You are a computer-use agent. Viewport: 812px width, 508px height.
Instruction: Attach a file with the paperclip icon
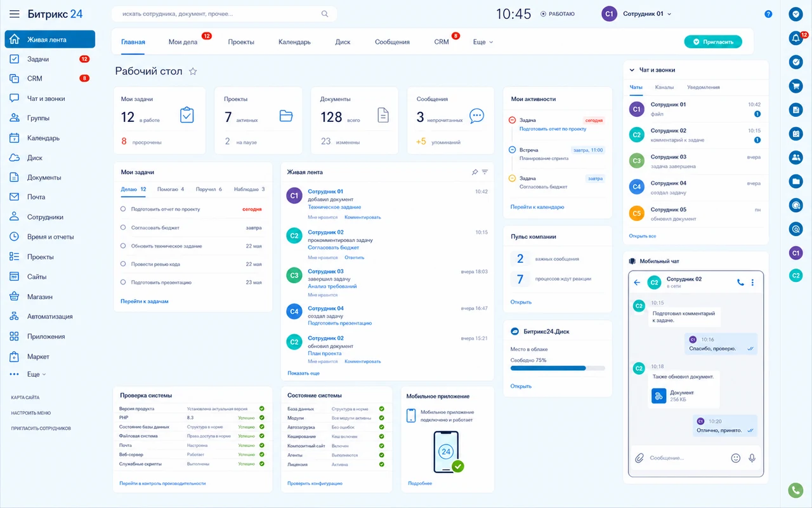639,458
